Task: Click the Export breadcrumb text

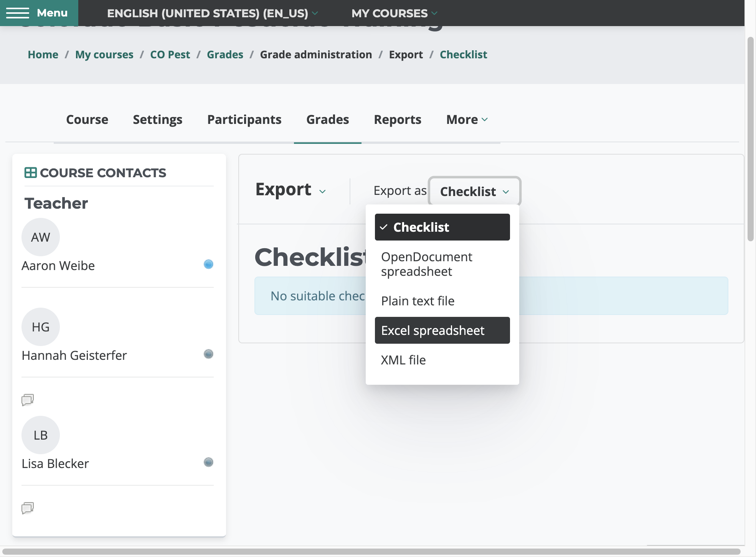Action: pyautogui.click(x=406, y=54)
